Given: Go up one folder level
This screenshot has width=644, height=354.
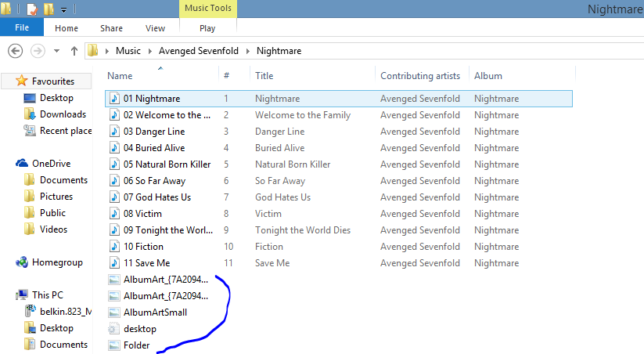Looking at the screenshot, I should click(74, 51).
